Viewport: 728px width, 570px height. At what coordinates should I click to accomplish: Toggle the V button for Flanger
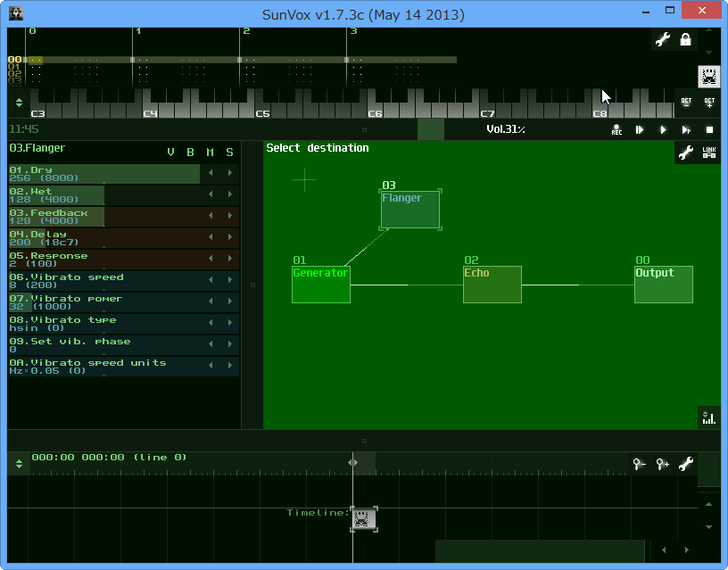tap(171, 153)
